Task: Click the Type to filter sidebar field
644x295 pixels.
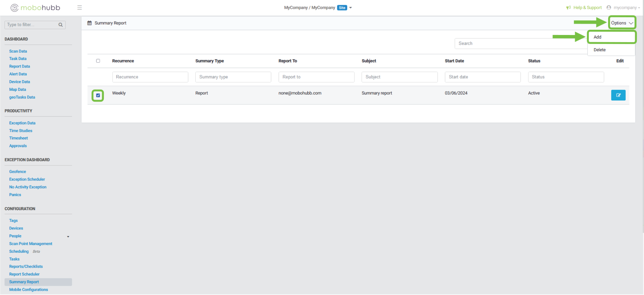Action: click(x=31, y=25)
